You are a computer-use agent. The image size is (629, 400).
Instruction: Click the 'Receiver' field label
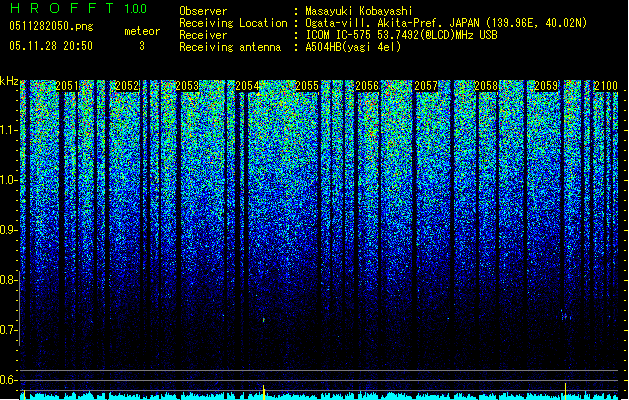(203, 35)
